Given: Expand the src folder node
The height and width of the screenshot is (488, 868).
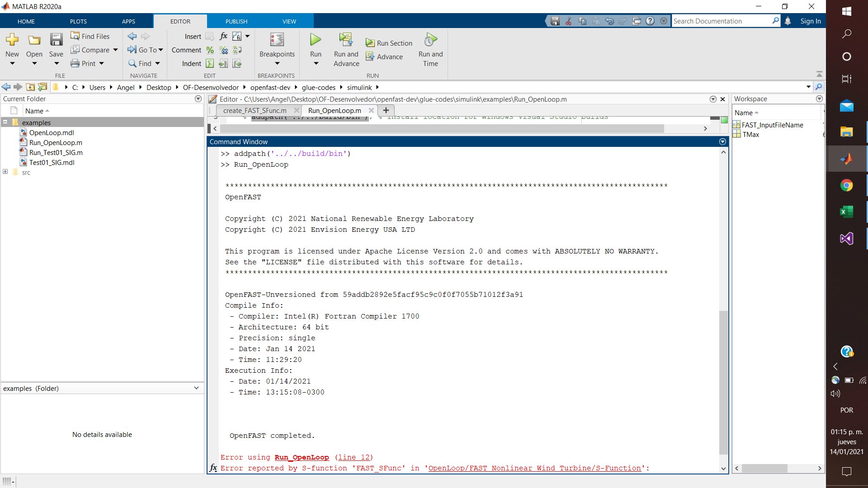Looking at the screenshot, I should tap(5, 172).
